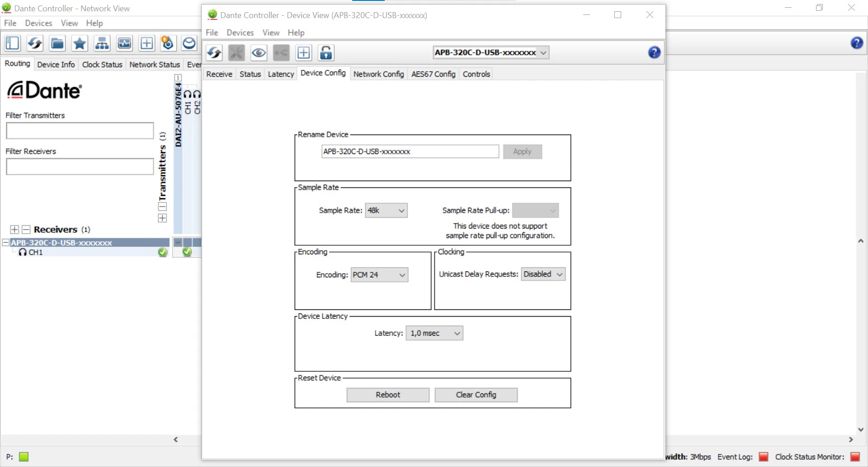
Task: Open the Sample Rate 48k dropdown
Action: pyautogui.click(x=386, y=210)
